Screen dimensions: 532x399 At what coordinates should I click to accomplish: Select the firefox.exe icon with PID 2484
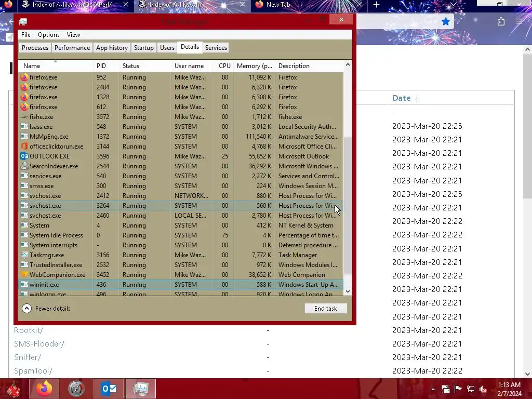click(24, 87)
